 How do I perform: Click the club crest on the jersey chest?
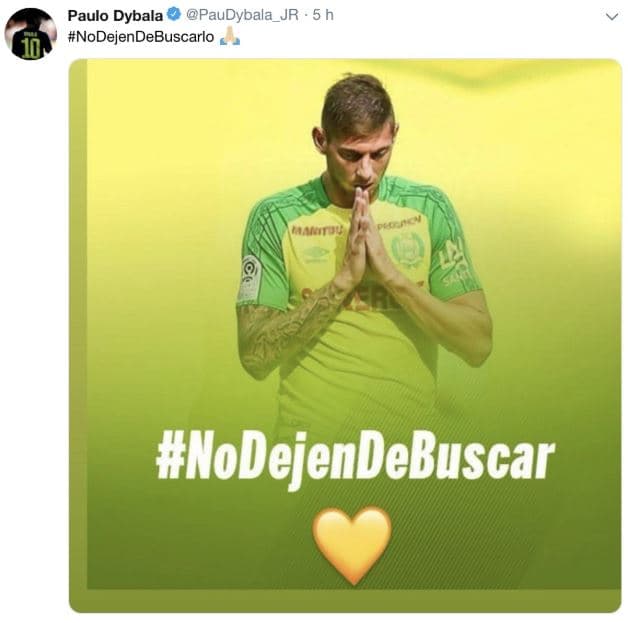pos(408,249)
